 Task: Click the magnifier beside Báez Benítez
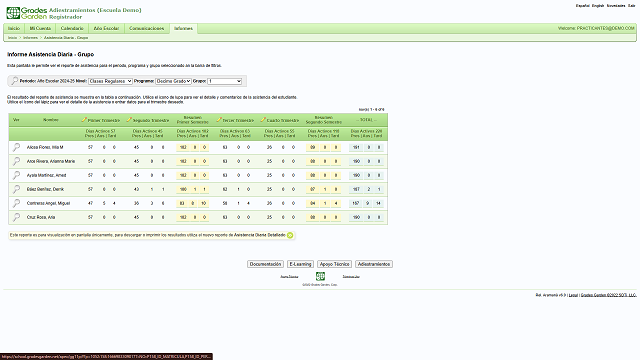tap(16, 189)
